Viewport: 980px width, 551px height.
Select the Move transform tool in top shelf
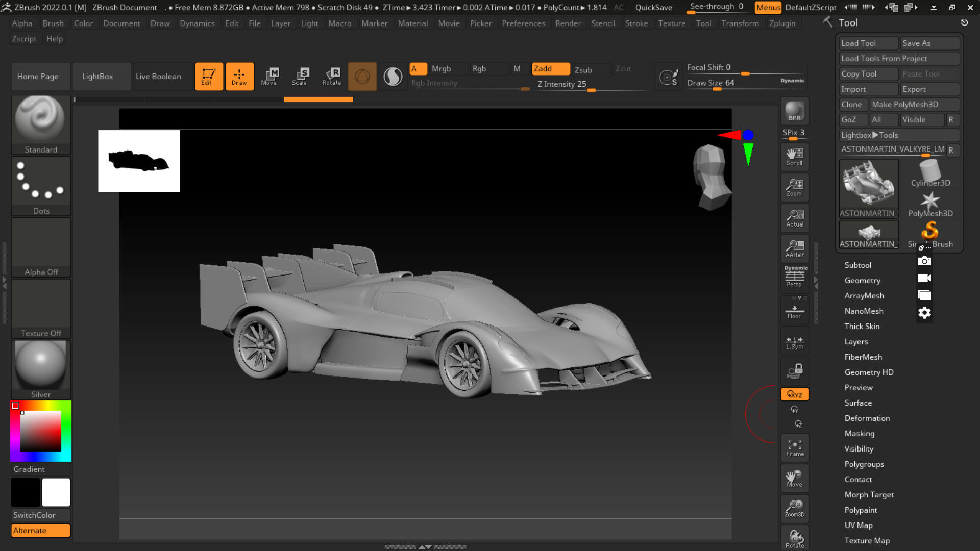coord(269,77)
